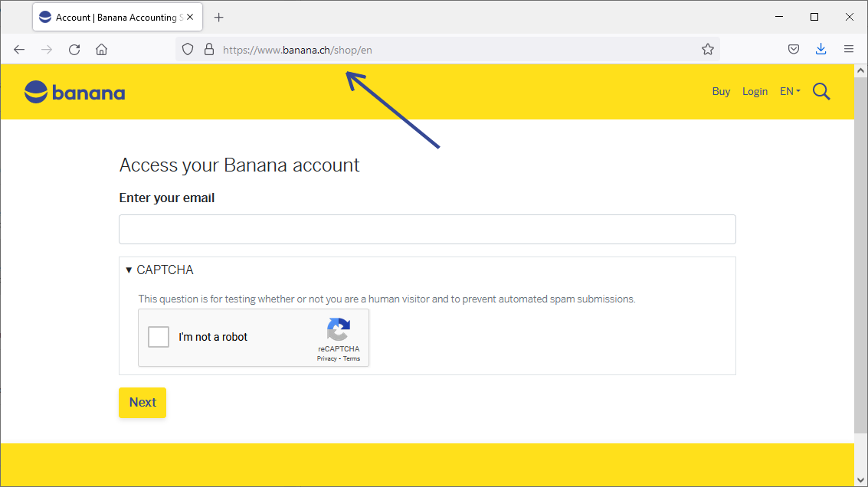This screenshot has width=868, height=487.
Task: Click the Save to Pocket icon
Action: click(794, 49)
